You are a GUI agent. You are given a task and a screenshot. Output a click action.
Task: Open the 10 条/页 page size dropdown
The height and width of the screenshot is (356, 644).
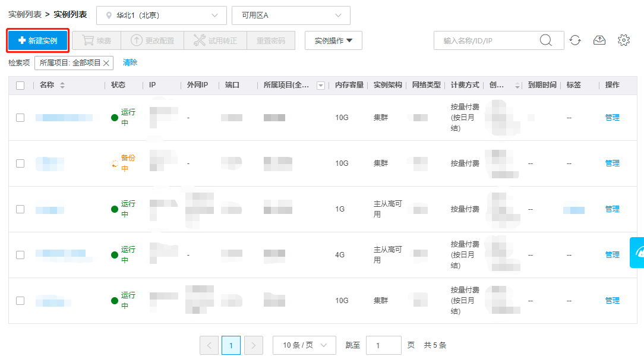(304, 345)
